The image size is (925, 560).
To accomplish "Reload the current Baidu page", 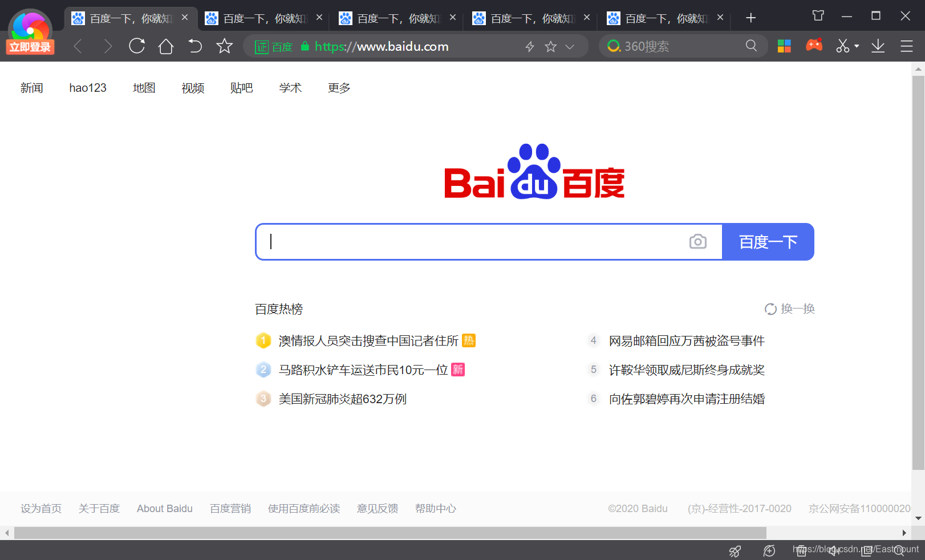I will click(x=137, y=46).
